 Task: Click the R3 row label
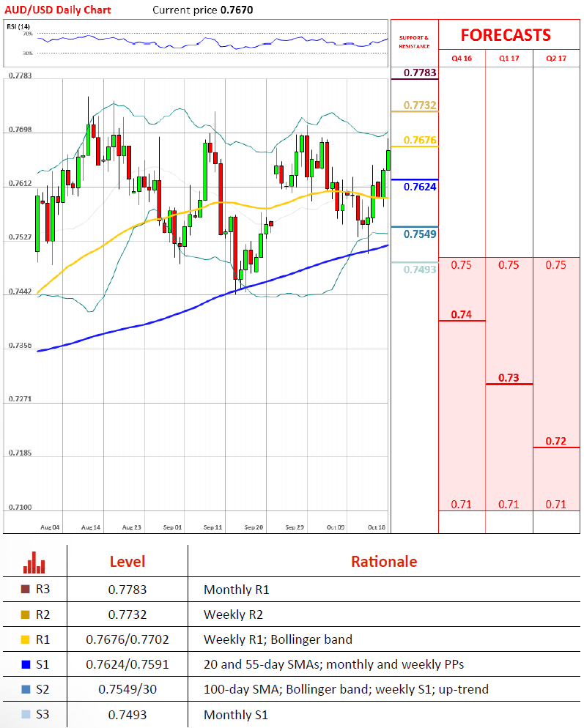42,589
